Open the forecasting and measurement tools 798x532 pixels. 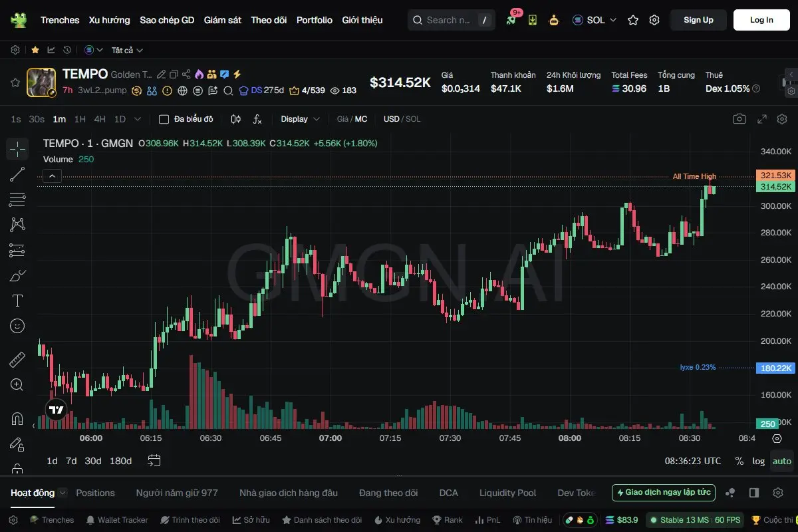pos(17,250)
